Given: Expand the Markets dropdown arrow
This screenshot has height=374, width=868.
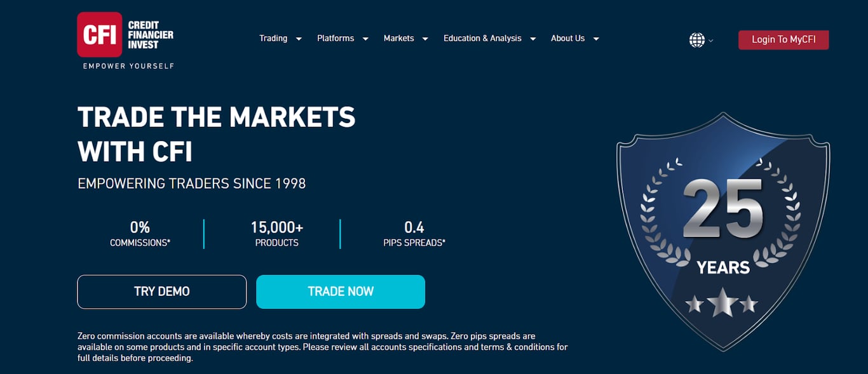Looking at the screenshot, I should (x=425, y=39).
